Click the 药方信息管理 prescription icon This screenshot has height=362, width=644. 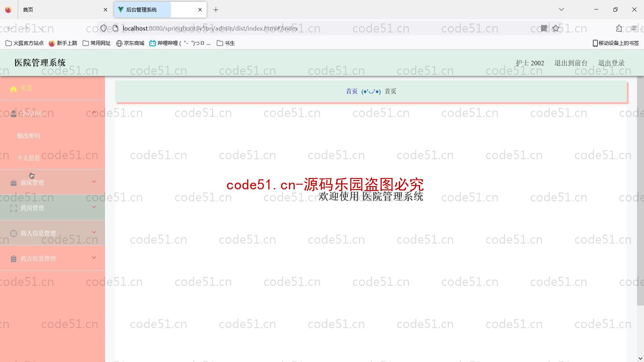pos(14,258)
